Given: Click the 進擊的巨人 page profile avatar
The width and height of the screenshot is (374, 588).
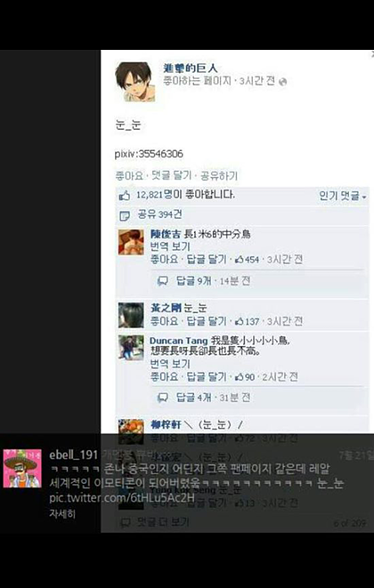Looking at the screenshot, I should pos(134,82).
